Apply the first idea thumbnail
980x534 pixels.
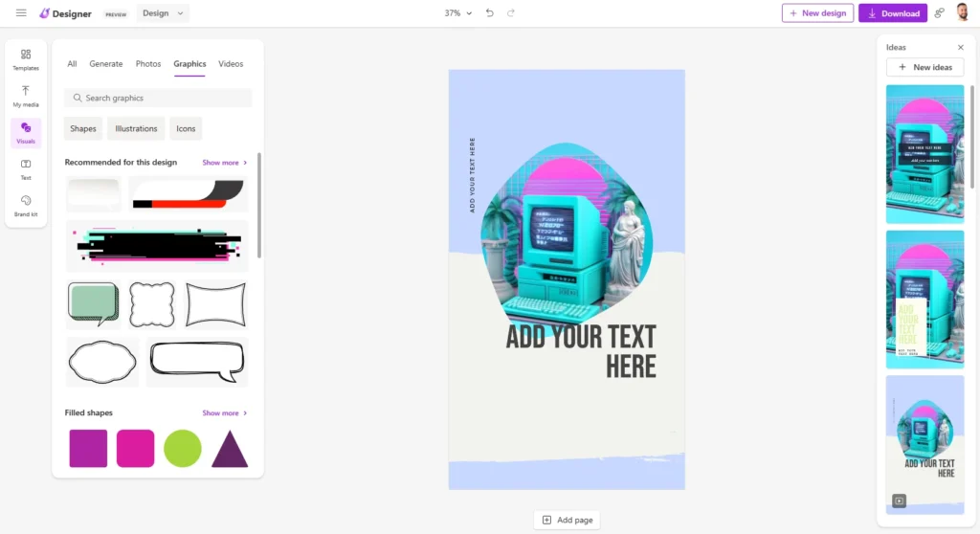click(925, 154)
